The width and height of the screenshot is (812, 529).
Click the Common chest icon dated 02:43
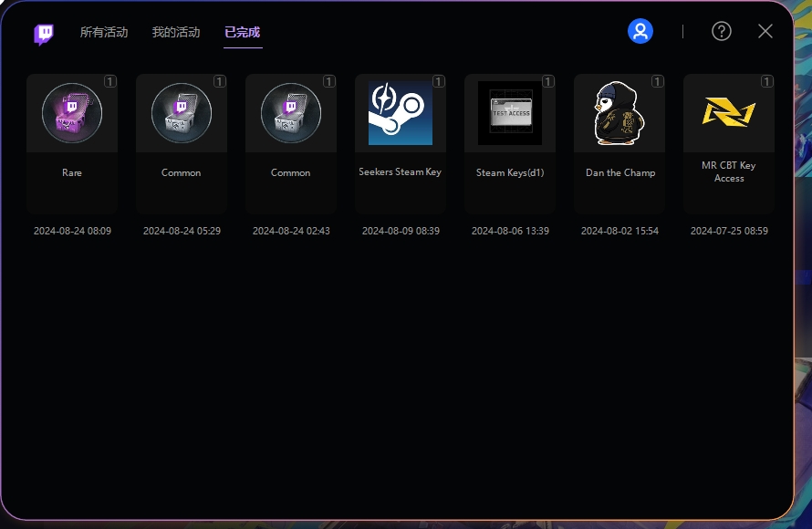coord(291,113)
